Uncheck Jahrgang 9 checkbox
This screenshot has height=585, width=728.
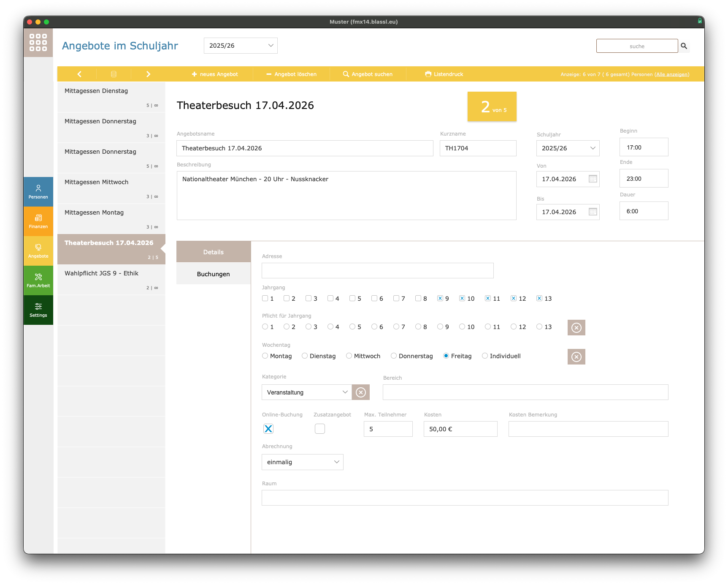[x=440, y=298]
